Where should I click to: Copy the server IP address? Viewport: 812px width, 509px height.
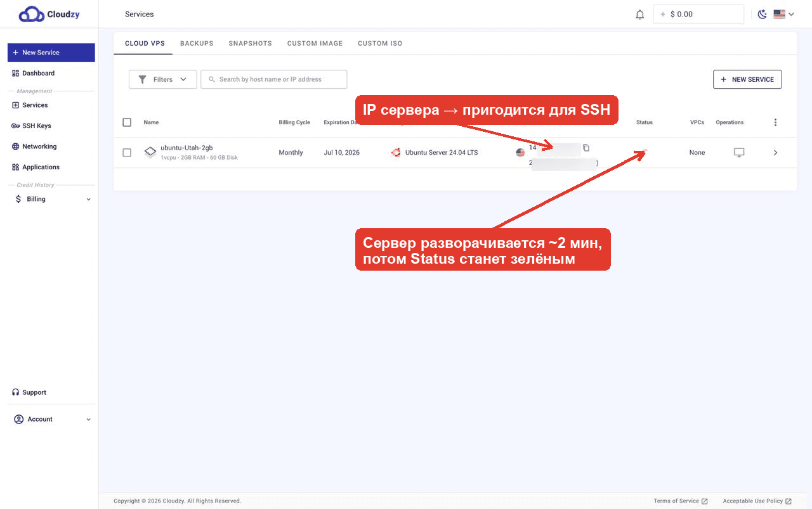tap(586, 148)
